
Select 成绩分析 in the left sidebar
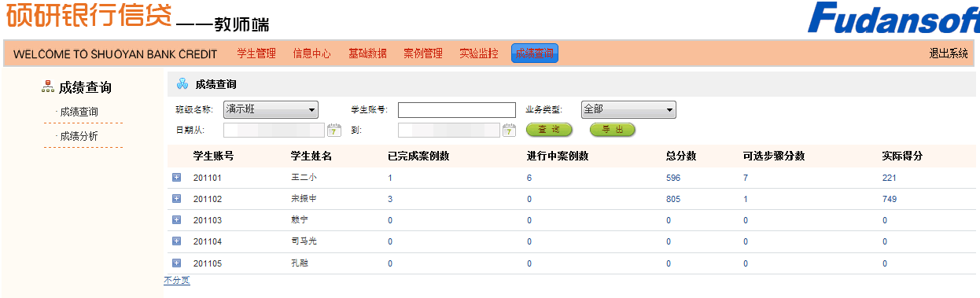(79, 136)
